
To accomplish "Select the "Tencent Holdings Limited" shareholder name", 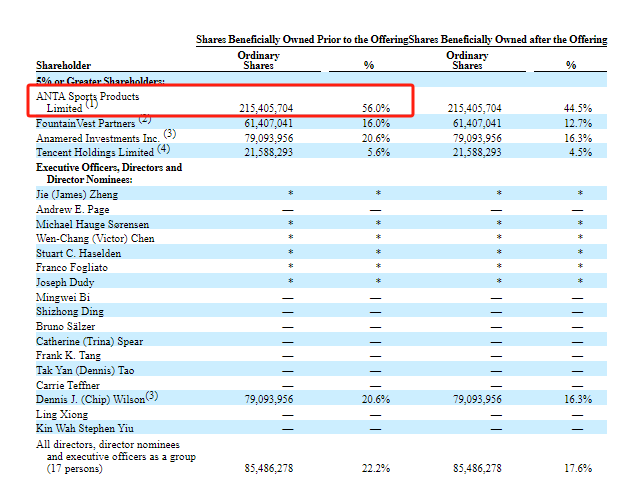I will 95,152.
